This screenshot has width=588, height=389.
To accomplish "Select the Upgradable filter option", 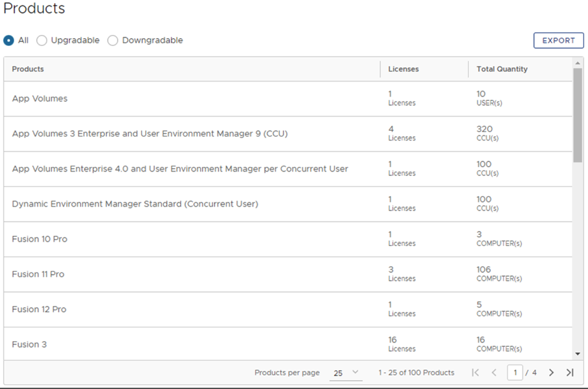I will (41, 40).
